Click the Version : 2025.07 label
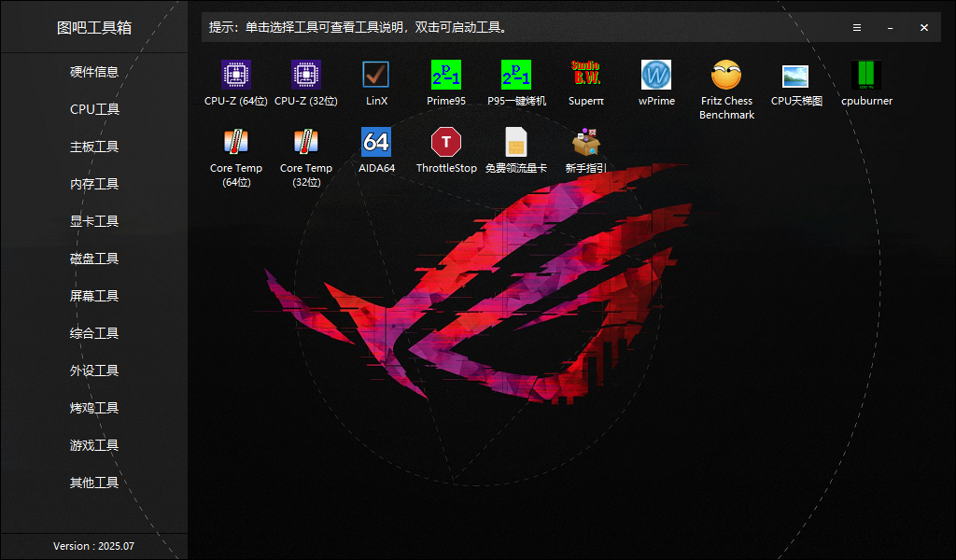 94,546
